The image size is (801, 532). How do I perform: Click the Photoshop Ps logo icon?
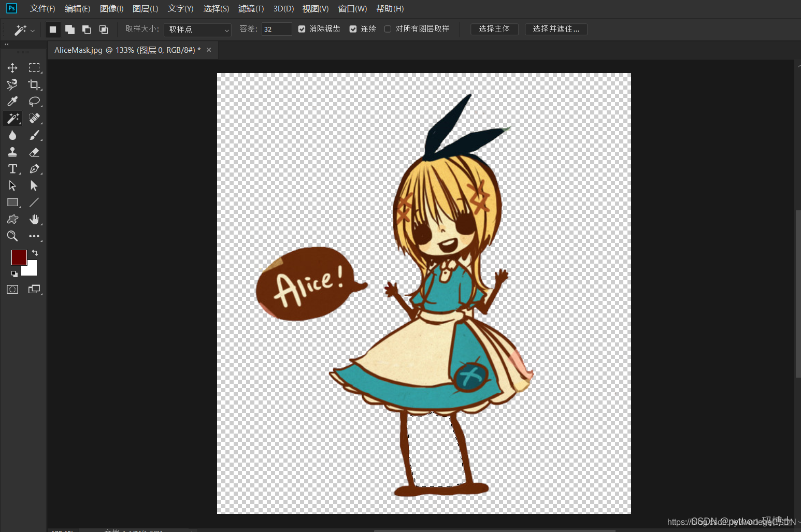[11, 8]
